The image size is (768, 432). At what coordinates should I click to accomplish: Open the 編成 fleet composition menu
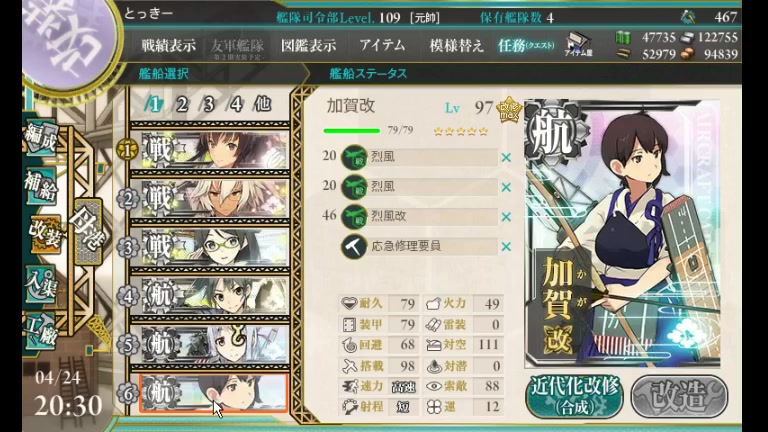(41, 138)
